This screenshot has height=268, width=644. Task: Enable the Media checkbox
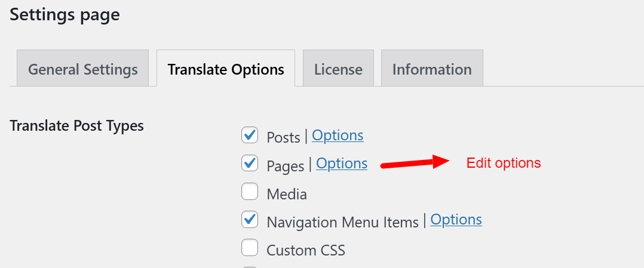(249, 191)
